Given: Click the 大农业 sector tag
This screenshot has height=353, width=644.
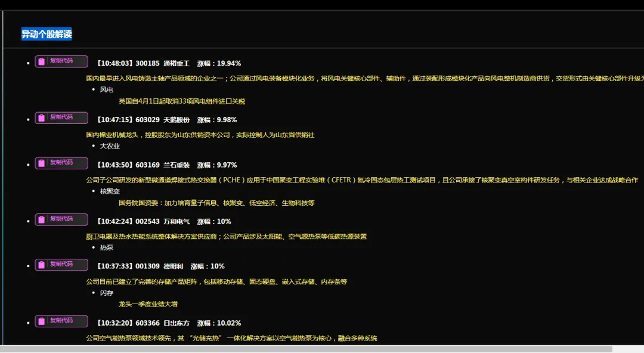Looking at the screenshot, I should coord(110,146).
